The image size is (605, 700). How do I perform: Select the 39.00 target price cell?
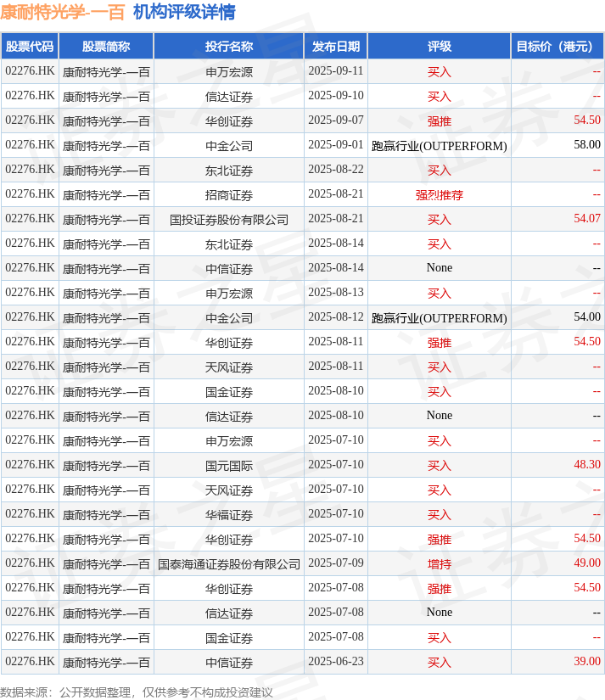586,662
